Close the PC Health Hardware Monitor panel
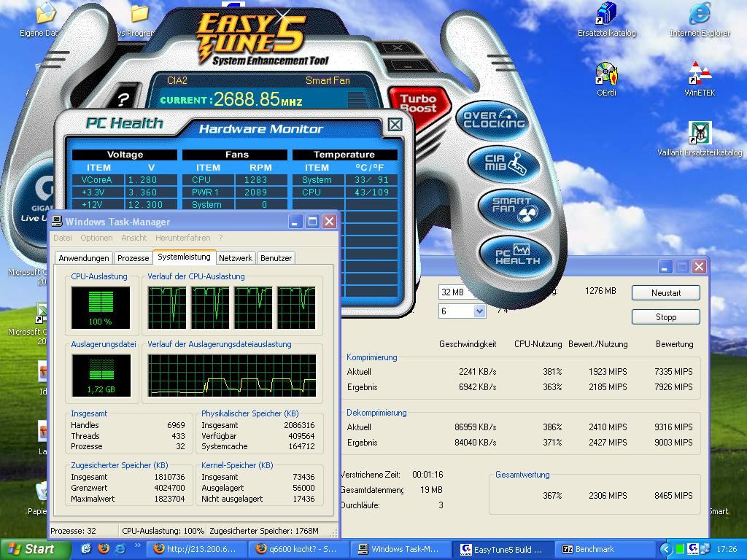Viewport: 747px width, 560px height. click(395, 125)
